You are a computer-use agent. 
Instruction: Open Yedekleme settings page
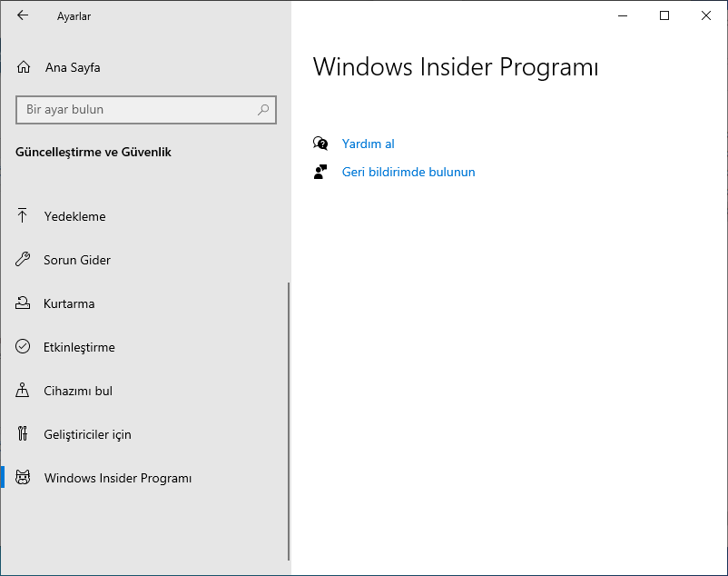point(144,216)
